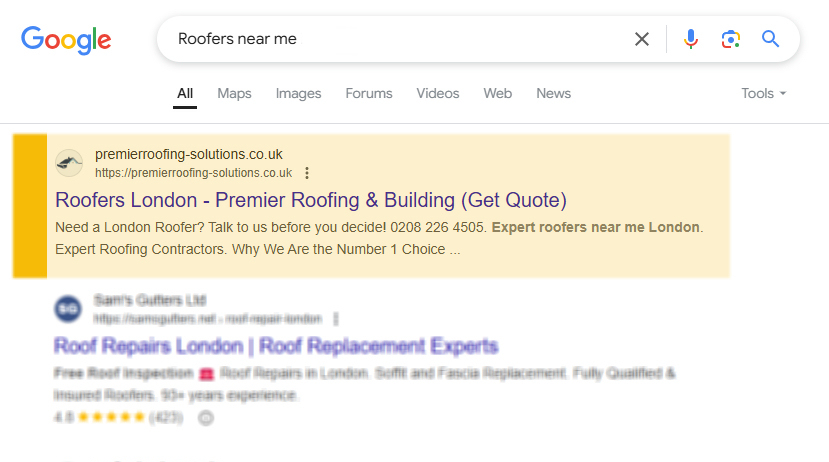Click the search input field
This screenshot has width=829, height=462.
(x=400, y=39)
